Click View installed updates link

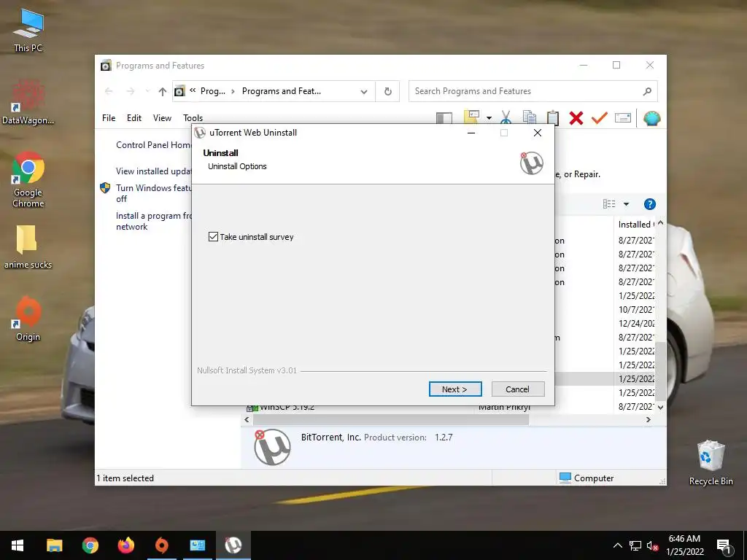pos(153,171)
